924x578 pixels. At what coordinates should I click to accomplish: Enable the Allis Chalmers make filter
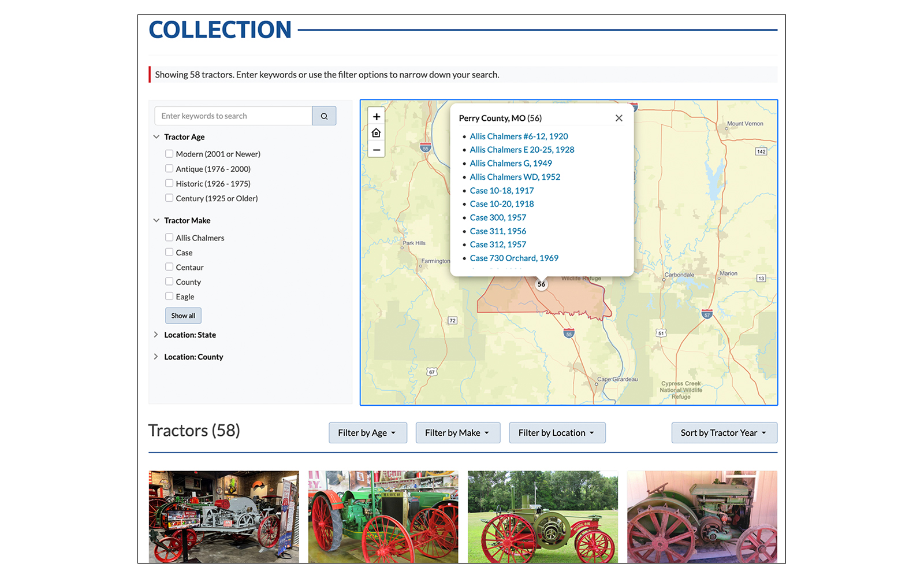tap(169, 238)
